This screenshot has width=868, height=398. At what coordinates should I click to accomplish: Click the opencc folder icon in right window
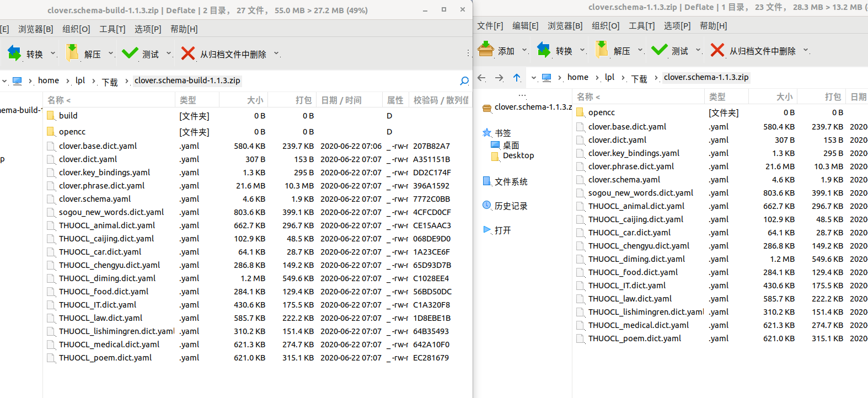click(x=580, y=112)
